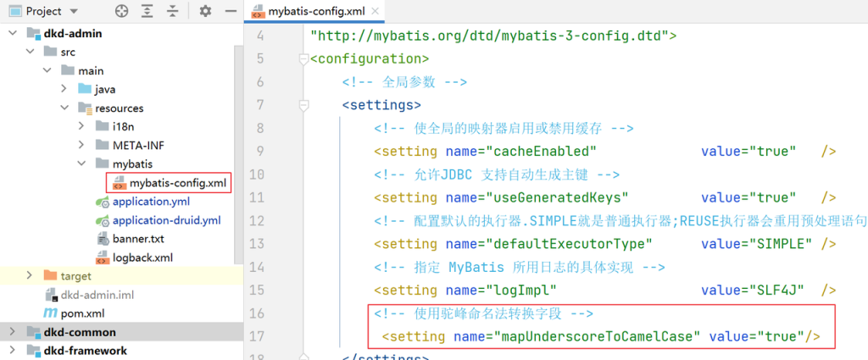The image size is (868, 360).
Task: Expand the java folder
Action: point(64,90)
